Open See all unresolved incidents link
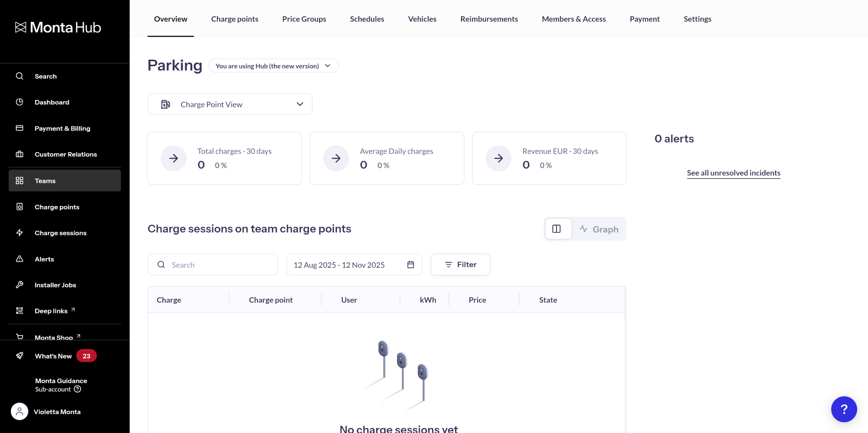Image resolution: width=868 pixels, height=433 pixels. tap(733, 173)
